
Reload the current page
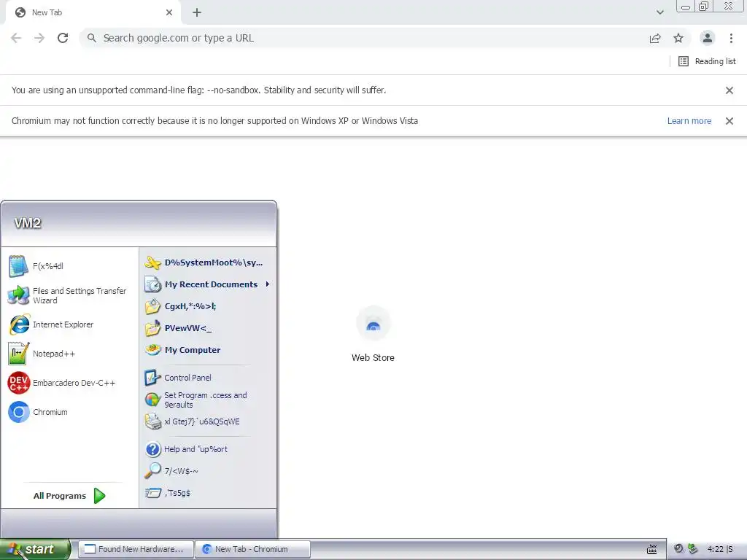[x=63, y=38]
